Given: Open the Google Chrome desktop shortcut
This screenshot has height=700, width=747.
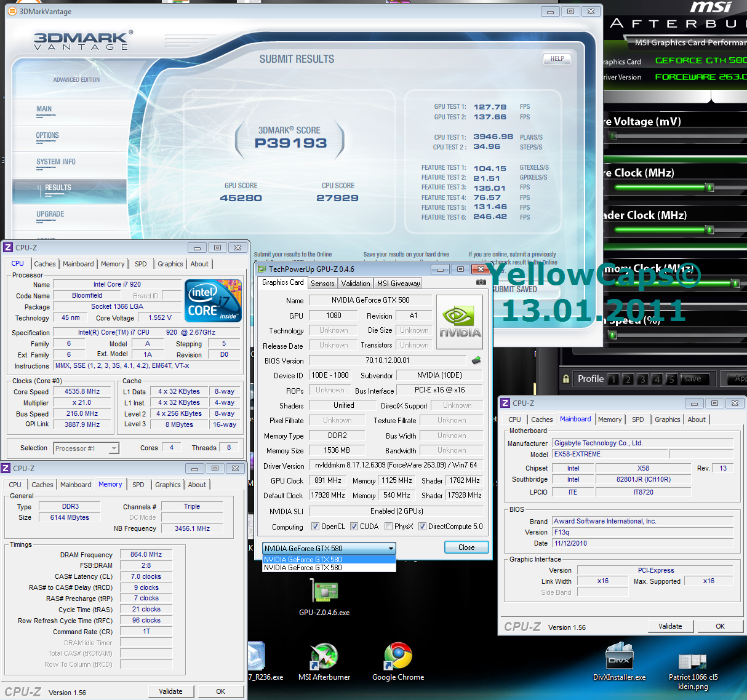Looking at the screenshot, I should tap(398, 662).
